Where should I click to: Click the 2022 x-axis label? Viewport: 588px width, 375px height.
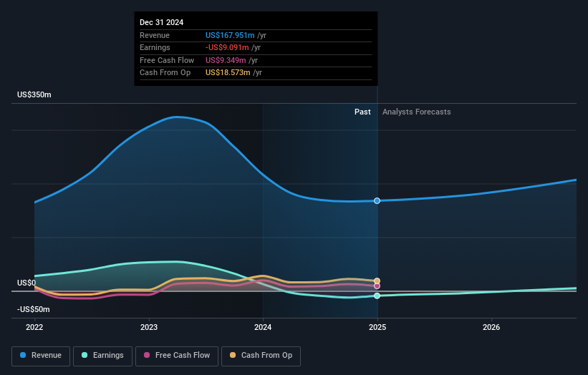(34, 328)
